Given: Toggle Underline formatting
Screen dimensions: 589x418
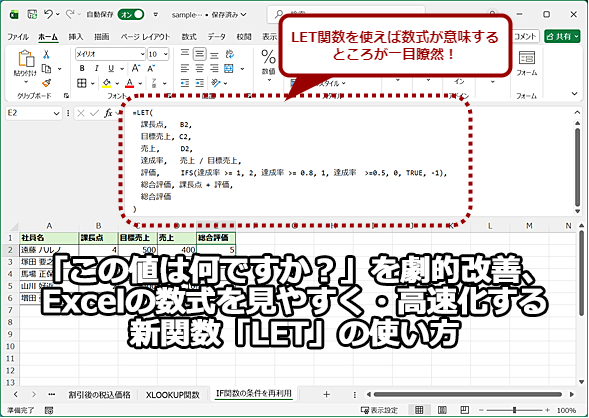Looking at the screenshot, I should (x=111, y=68).
